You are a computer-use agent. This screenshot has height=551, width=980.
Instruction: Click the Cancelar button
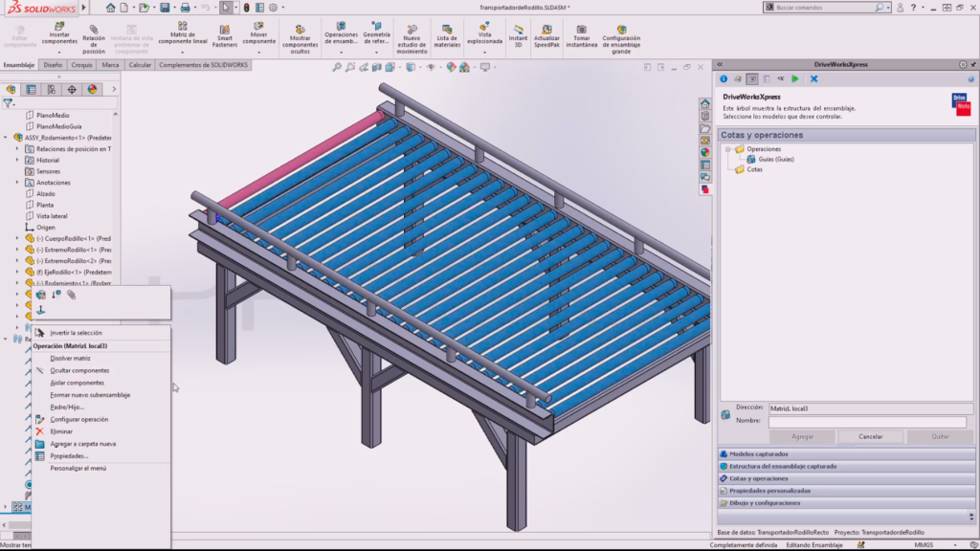[x=870, y=436]
